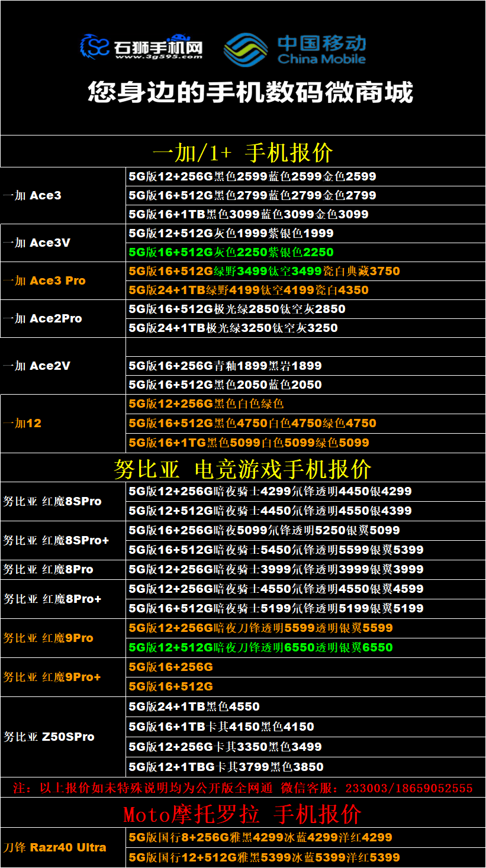Screen dimensions: 486x868
Task: Click the red 注：以上报价 notice line
Action: pos(243,788)
